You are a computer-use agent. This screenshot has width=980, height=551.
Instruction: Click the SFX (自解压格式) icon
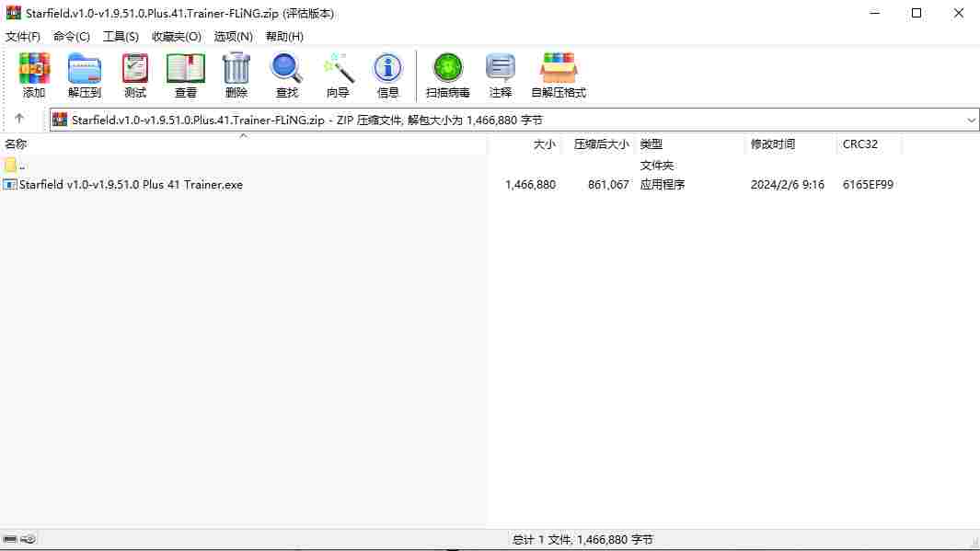pyautogui.click(x=559, y=75)
